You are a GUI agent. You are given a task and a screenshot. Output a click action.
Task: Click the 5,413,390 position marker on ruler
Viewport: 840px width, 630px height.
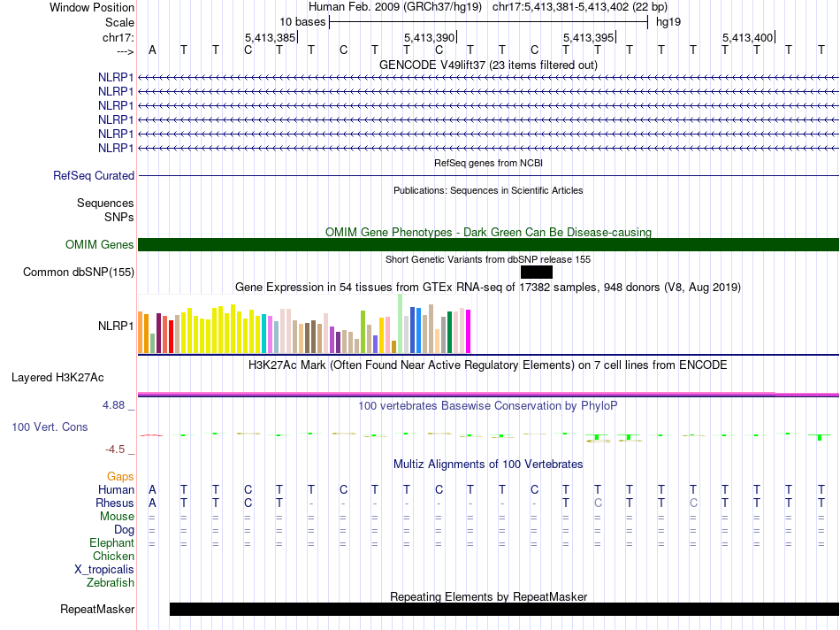tap(429, 37)
